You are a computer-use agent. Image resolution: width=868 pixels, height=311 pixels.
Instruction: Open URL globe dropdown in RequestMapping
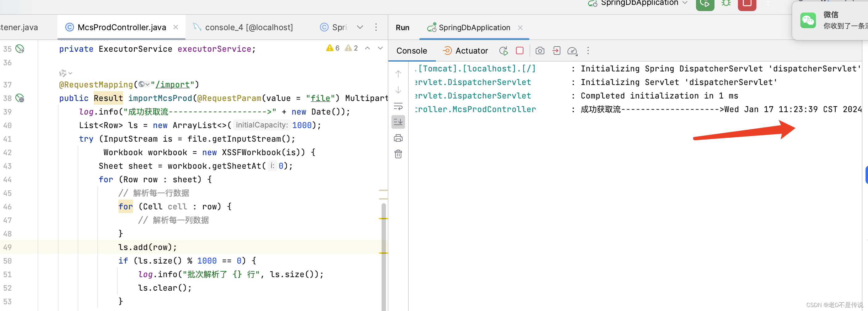[x=144, y=84]
